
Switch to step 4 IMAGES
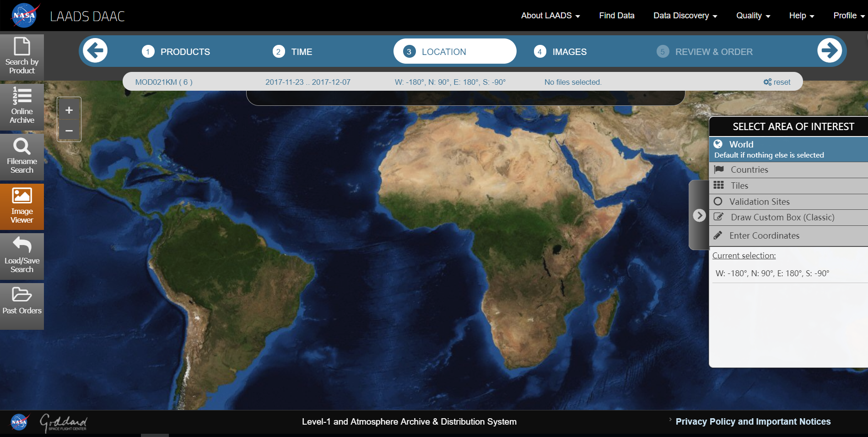(x=560, y=52)
